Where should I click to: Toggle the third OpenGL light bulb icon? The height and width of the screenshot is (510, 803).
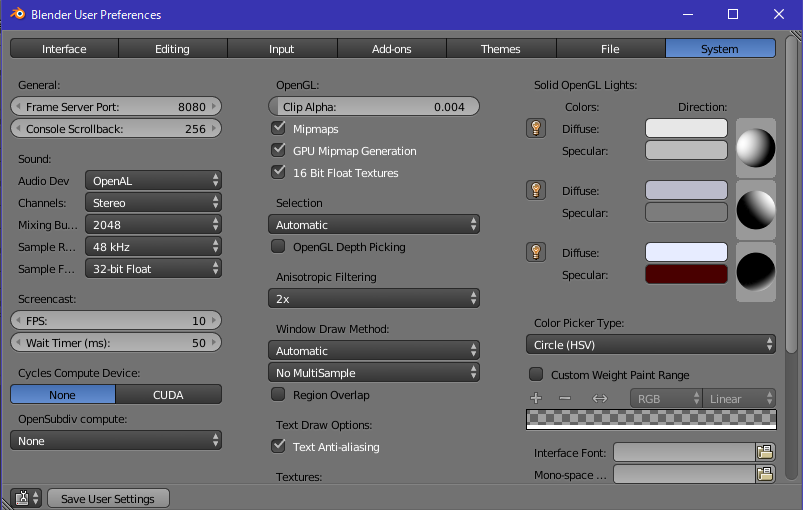536,252
